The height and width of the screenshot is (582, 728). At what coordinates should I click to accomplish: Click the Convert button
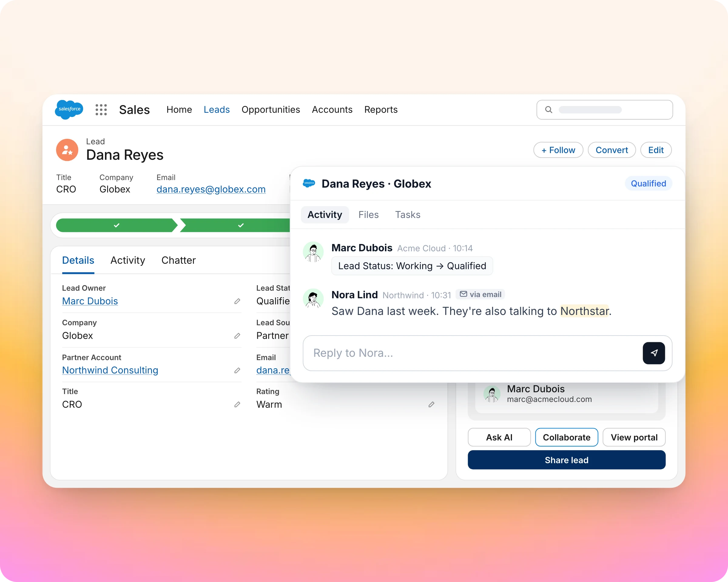[x=612, y=150]
